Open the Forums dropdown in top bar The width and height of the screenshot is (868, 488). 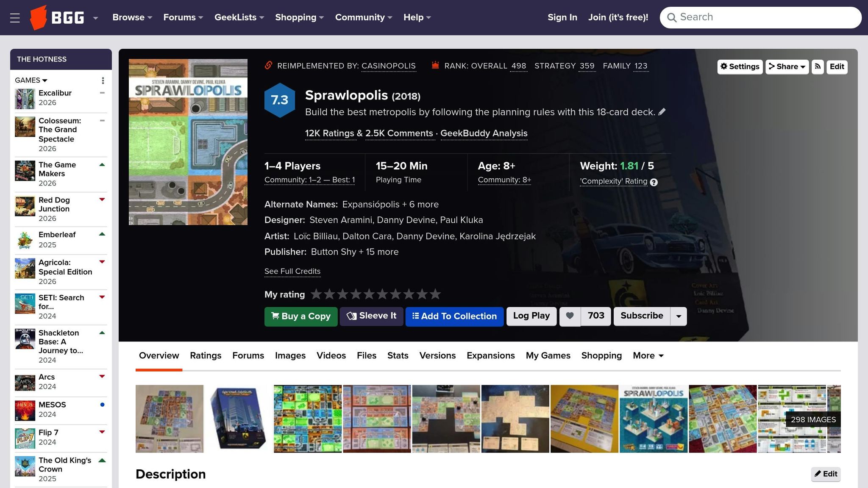coord(183,17)
